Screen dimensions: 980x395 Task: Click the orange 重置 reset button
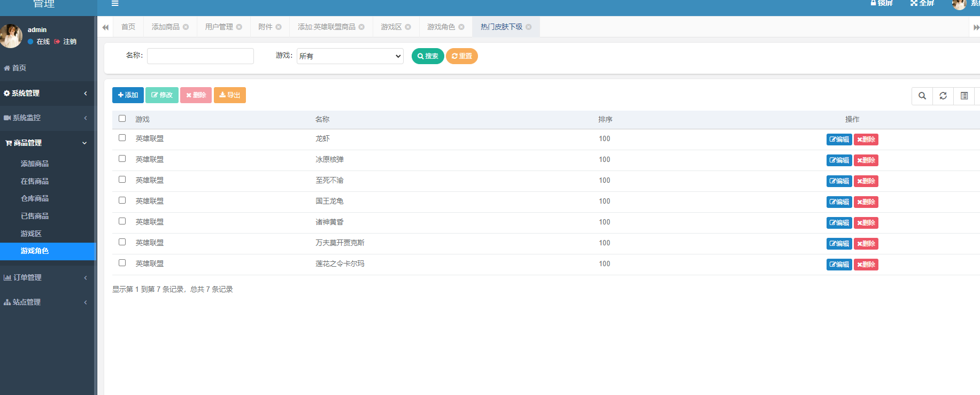click(x=462, y=56)
